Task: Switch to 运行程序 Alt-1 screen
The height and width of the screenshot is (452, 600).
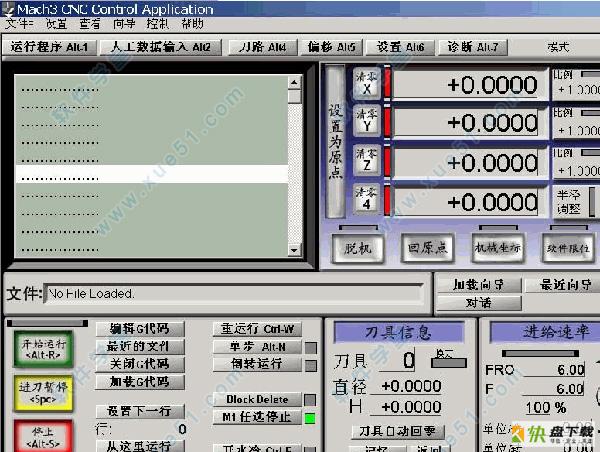Action: pyautogui.click(x=49, y=47)
